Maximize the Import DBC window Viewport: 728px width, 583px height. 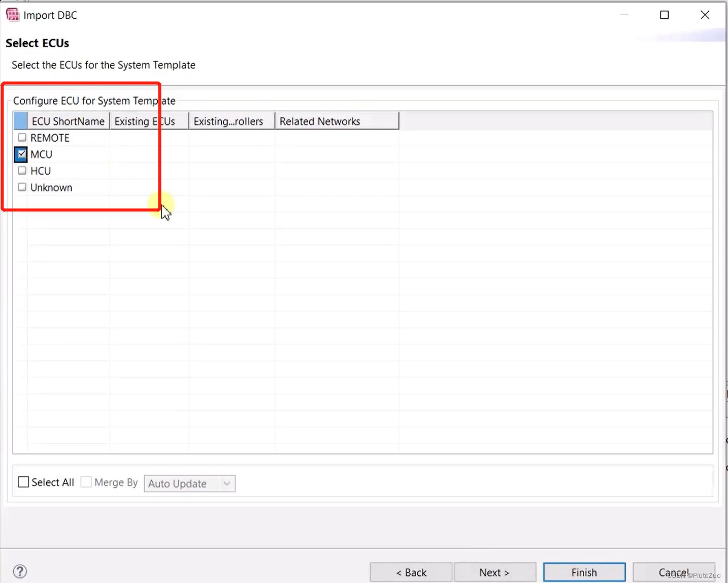point(664,15)
